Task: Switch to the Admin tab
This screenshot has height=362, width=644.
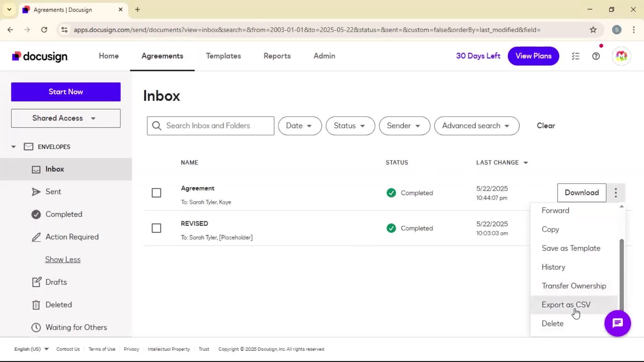Action: [x=324, y=56]
